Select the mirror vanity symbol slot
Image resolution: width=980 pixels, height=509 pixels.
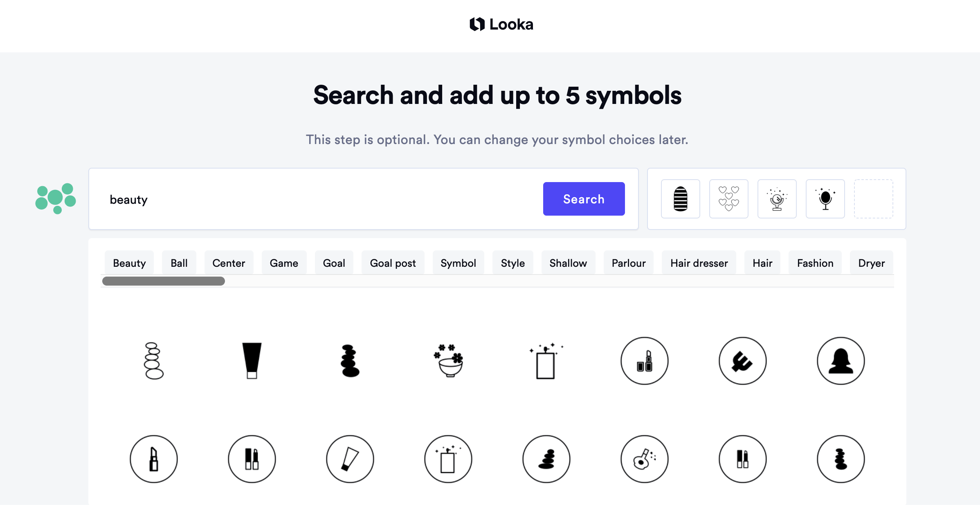(x=776, y=198)
